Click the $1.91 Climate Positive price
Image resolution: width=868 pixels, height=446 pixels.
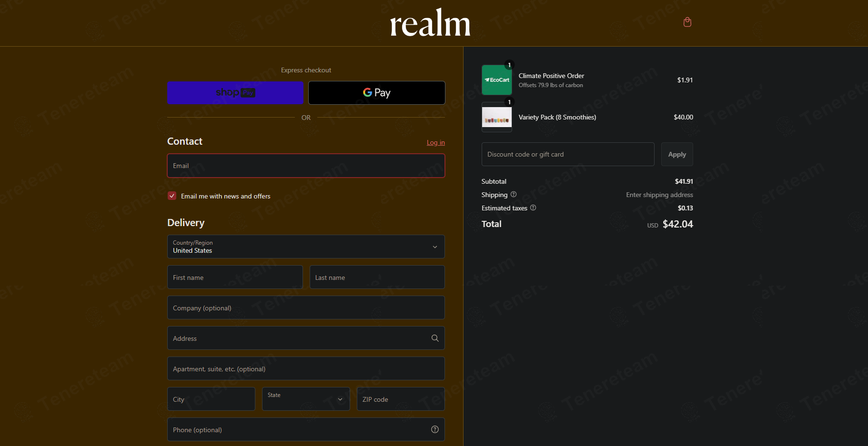point(685,80)
